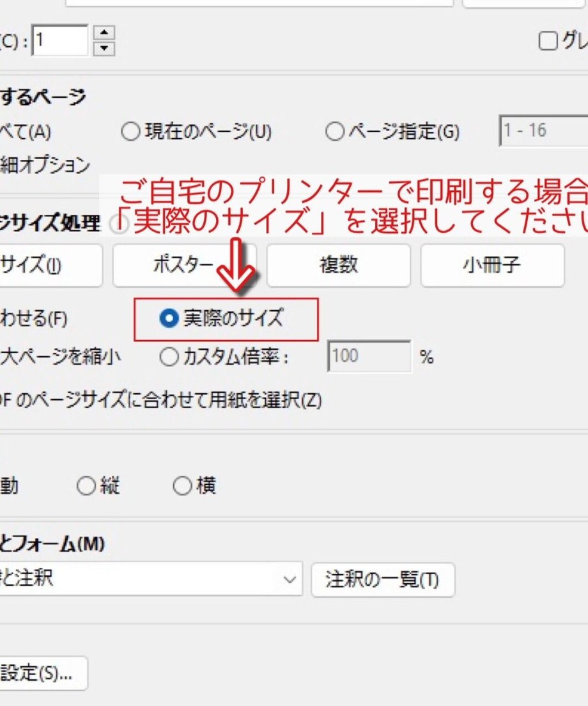Image resolution: width=588 pixels, height=706 pixels.
Task: Click the 小冊子 button
Action: coord(492,265)
